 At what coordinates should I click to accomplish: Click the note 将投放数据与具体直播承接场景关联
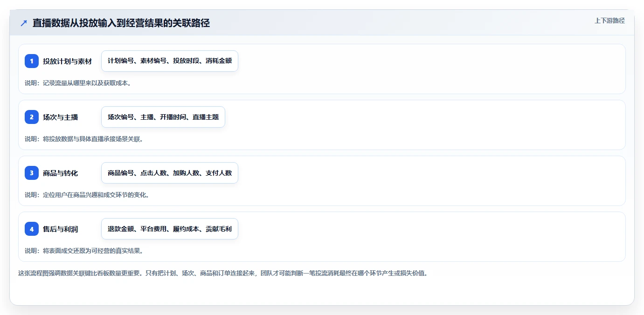pos(84,139)
